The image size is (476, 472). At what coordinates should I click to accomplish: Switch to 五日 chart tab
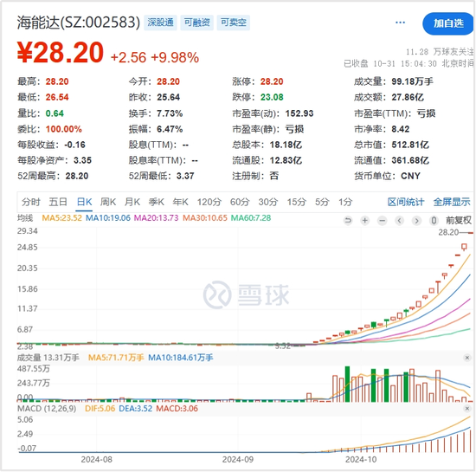[x=58, y=202]
